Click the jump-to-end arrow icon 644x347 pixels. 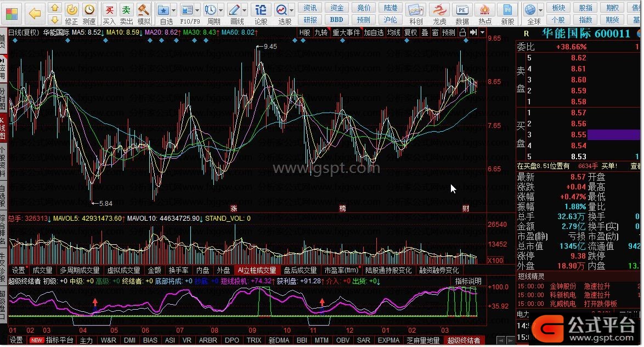click(473, 32)
